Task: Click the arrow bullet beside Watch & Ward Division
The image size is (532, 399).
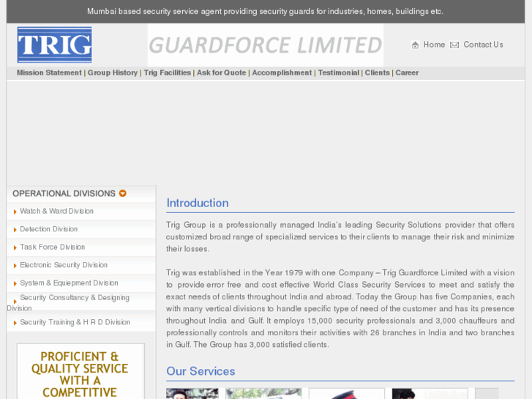Action: coord(15,212)
